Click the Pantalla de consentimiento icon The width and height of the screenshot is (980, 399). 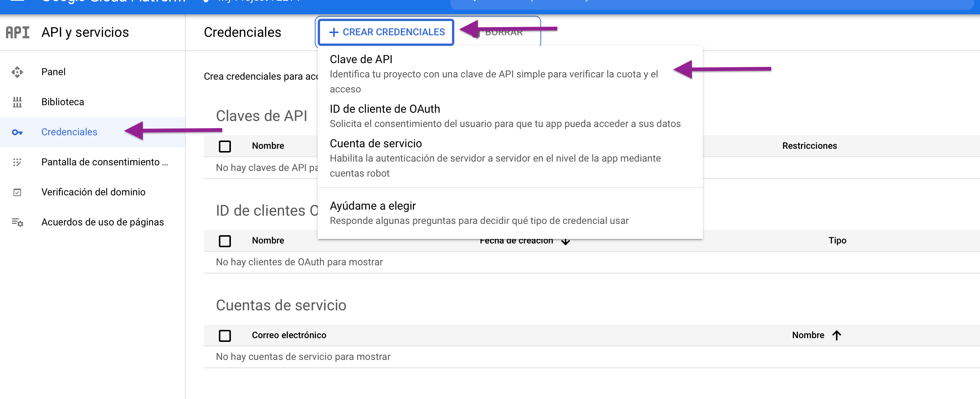tap(17, 162)
